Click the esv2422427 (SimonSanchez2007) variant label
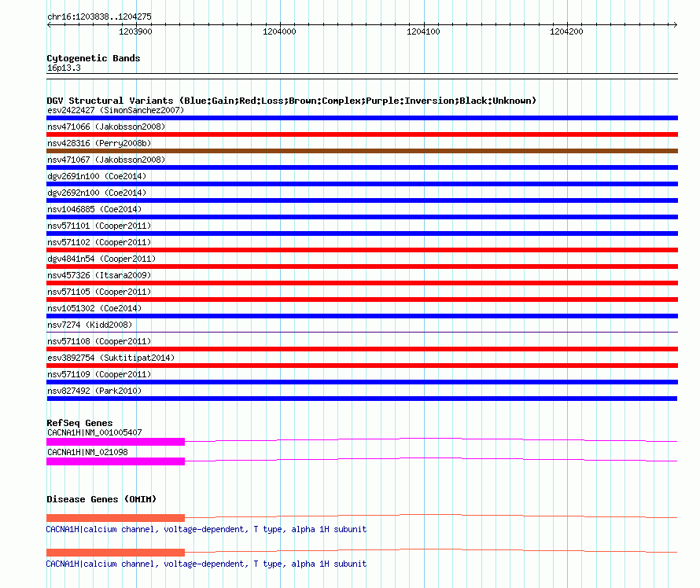Viewport: 700px width, 588px height. click(x=116, y=110)
